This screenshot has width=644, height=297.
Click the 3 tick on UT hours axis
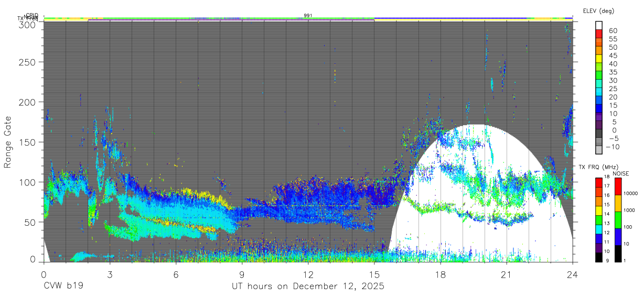click(110, 274)
